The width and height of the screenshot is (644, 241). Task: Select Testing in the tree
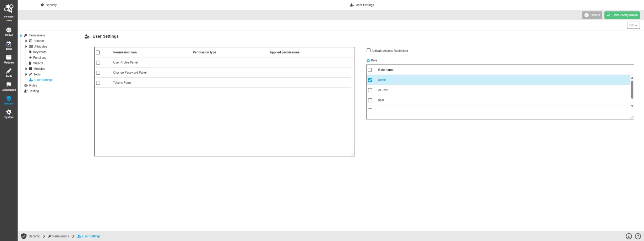coord(34,91)
